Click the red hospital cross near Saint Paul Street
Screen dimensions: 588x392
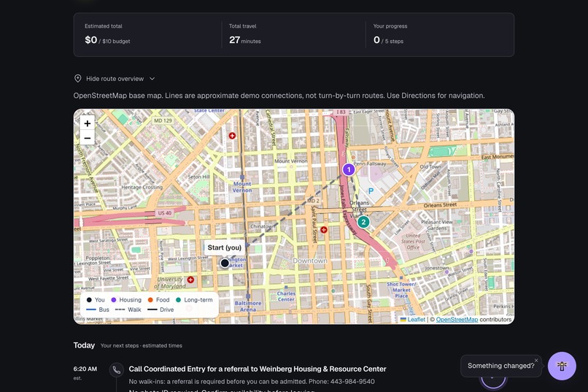click(324, 229)
